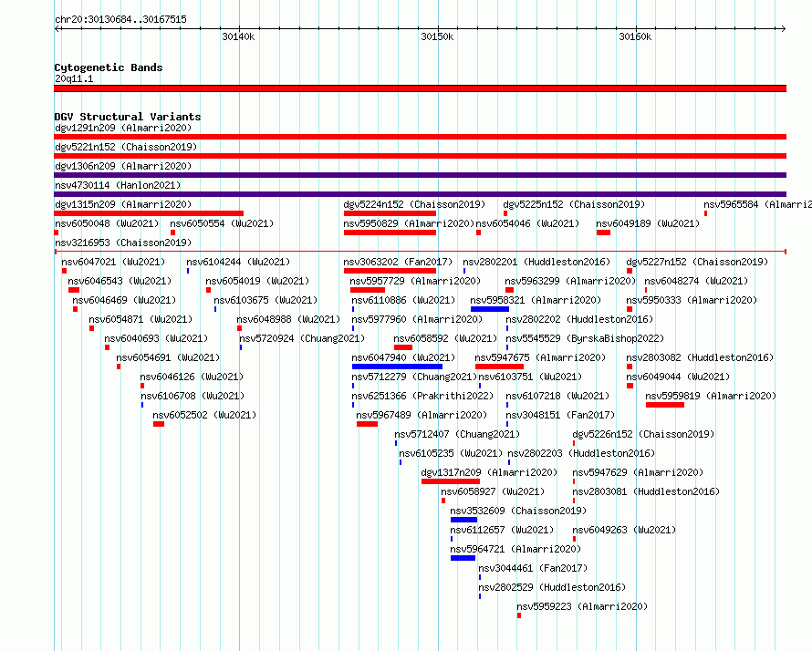This screenshot has width=812, height=651.
Task: Click nsv6047021 (Wu2021) label
Action: tap(113, 262)
